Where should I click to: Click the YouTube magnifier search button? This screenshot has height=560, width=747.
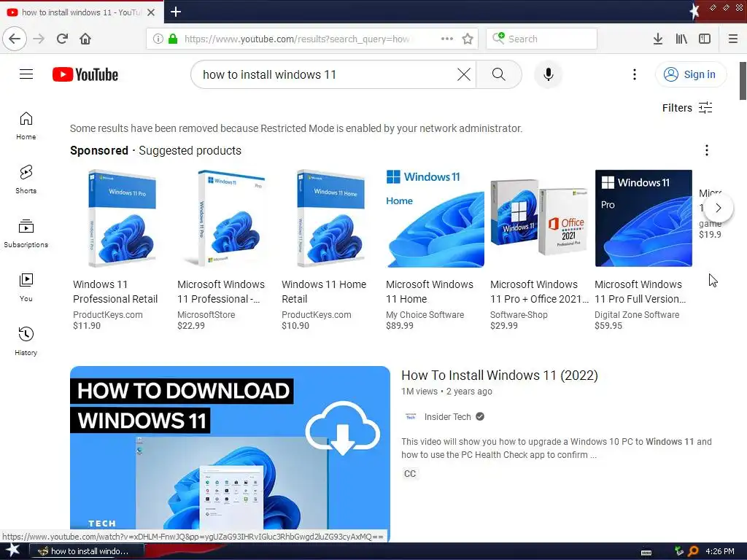[499, 74]
